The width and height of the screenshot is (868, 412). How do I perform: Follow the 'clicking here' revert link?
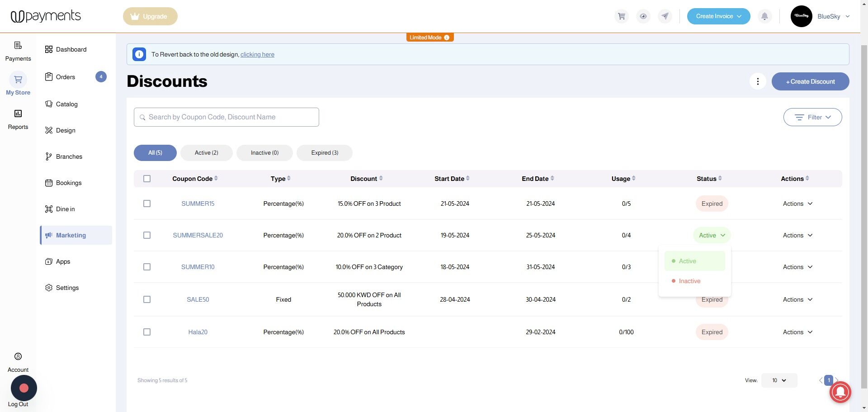(x=257, y=54)
